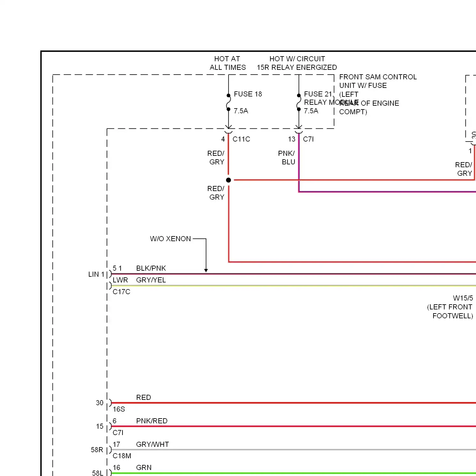This screenshot has width=476, height=476.
Task: Select the 58L terminal label
Action: (98, 473)
